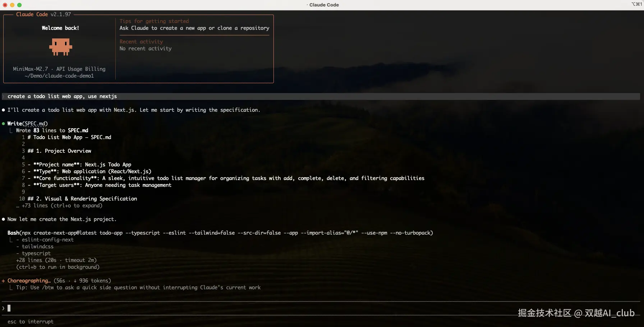Click the '**Type**: Web application' line
The height and width of the screenshot is (327, 644).
tap(89, 171)
